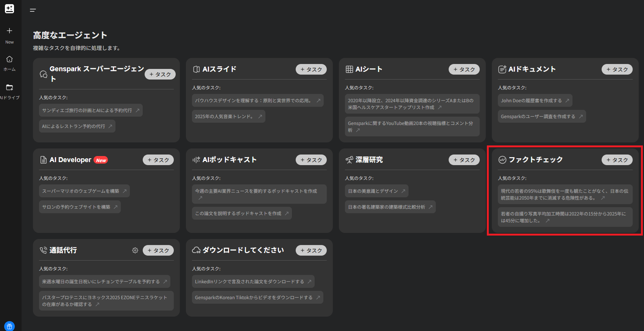Click the ダウンロードしてください cloud icon

coord(196,250)
